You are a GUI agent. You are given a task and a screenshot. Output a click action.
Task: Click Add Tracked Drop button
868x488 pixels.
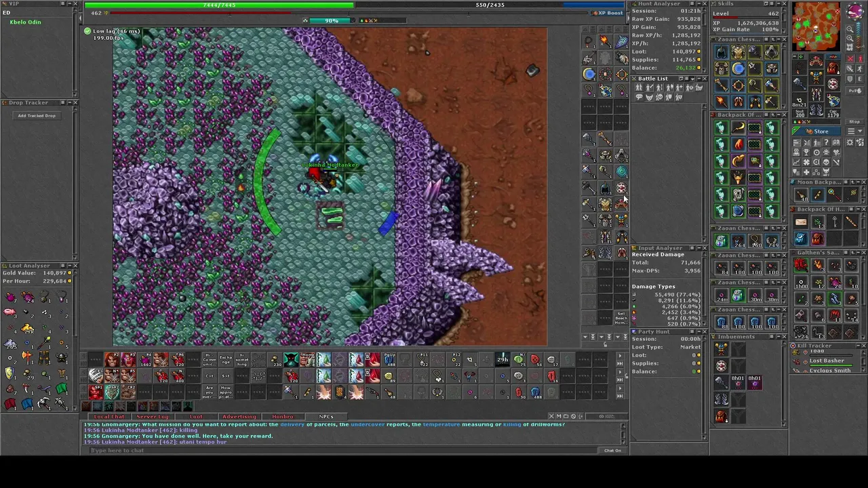pyautogui.click(x=37, y=116)
